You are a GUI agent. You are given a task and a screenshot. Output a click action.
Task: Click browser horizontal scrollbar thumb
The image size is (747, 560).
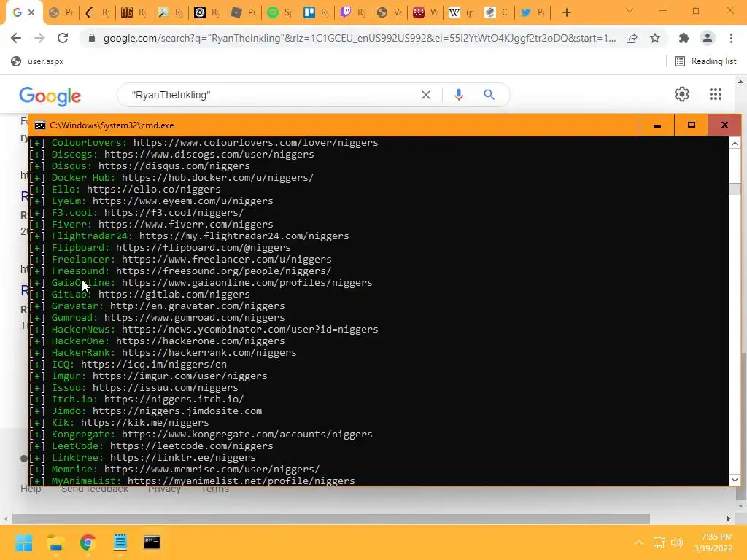pyautogui.click(x=331, y=518)
